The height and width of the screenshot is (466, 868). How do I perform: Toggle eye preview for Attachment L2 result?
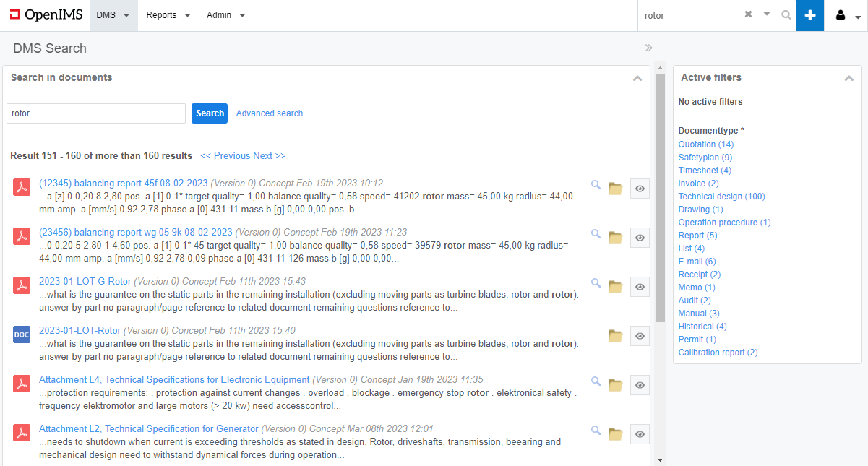pyautogui.click(x=640, y=434)
